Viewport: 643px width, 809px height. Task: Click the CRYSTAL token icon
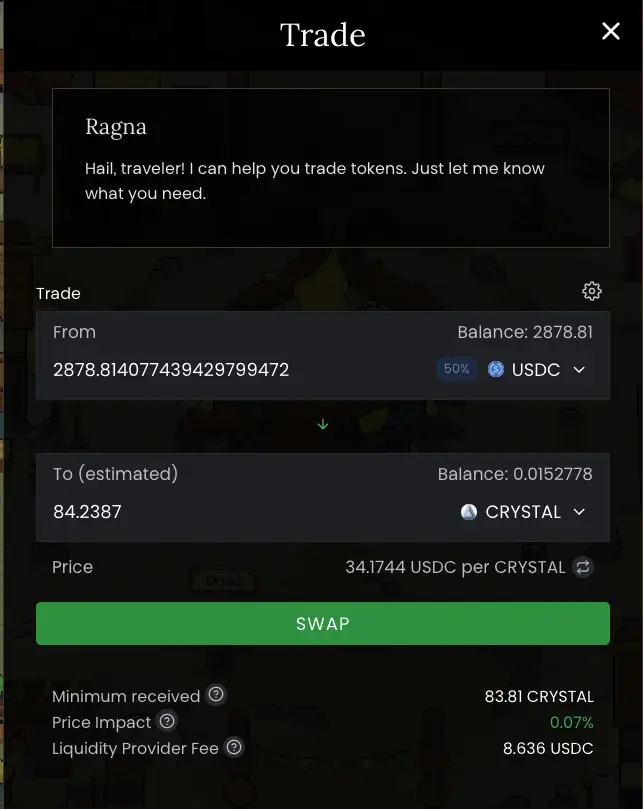pos(469,512)
